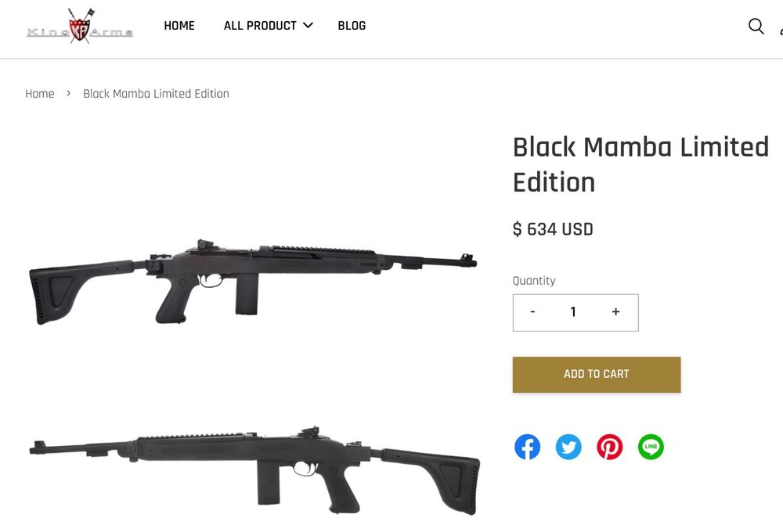Image resolution: width=783 pixels, height=532 pixels.
Task: Share the product on Twitter
Action: pyautogui.click(x=568, y=447)
